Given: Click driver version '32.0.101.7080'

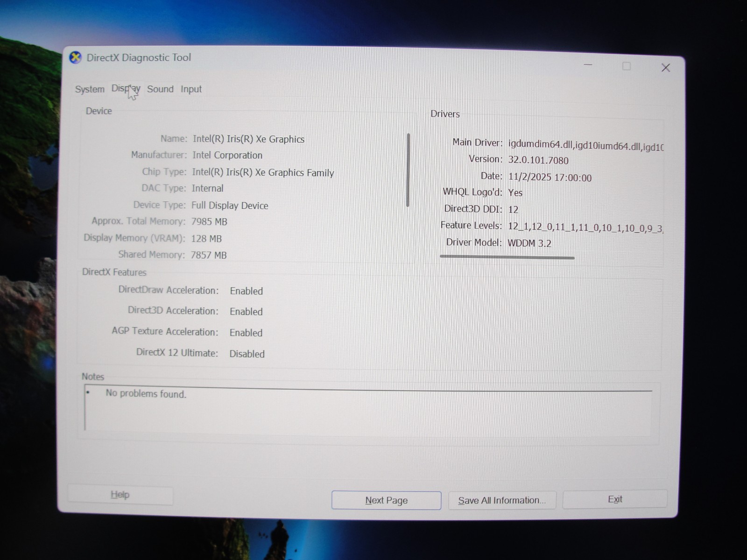Looking at the screenshot, I should pyautogui.click(x=538, y=160).
